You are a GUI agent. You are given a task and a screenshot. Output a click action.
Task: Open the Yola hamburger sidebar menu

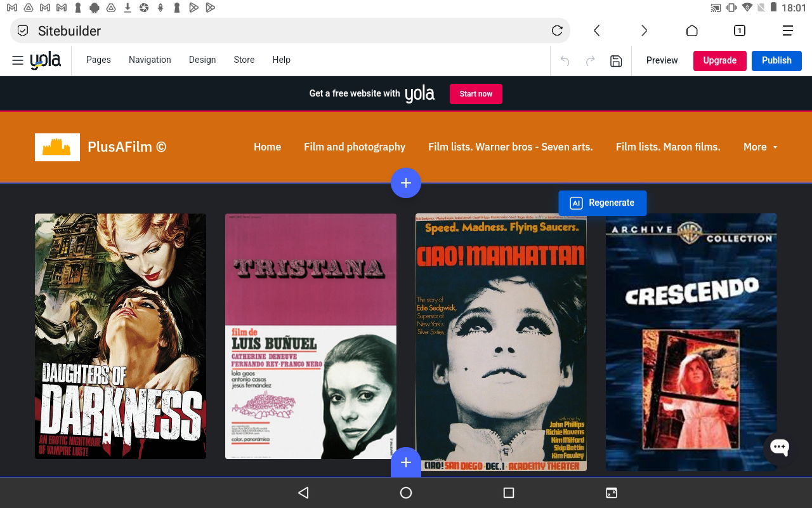(x=18, y=60)
